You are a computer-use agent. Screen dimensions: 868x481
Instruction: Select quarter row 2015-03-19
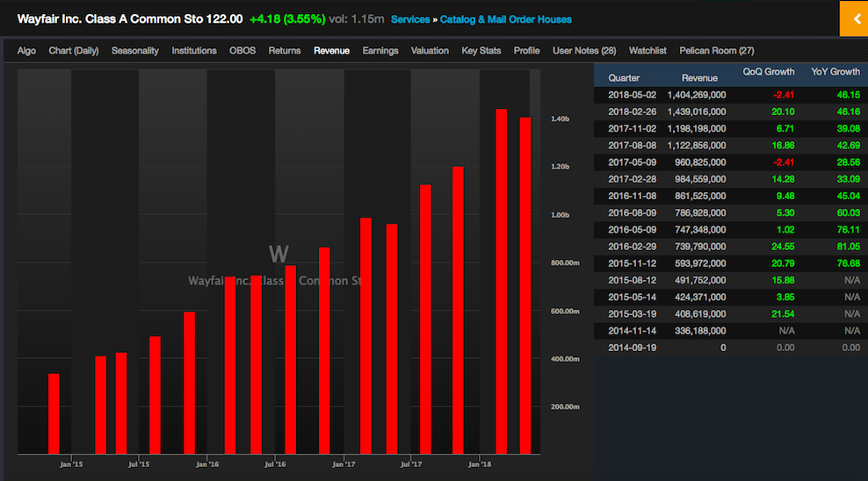click(x=731, y=314)
